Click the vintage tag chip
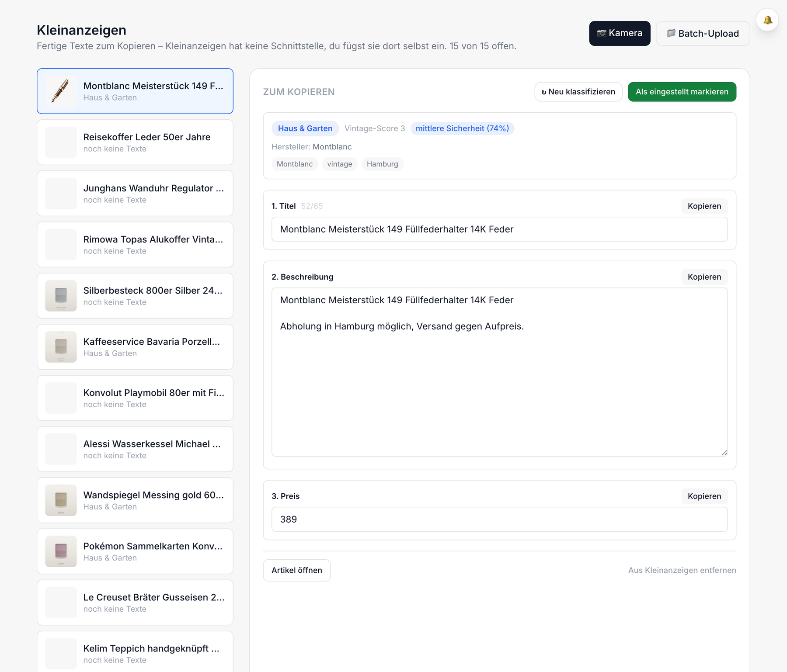787x672 pixels. (x=340, y=164)
